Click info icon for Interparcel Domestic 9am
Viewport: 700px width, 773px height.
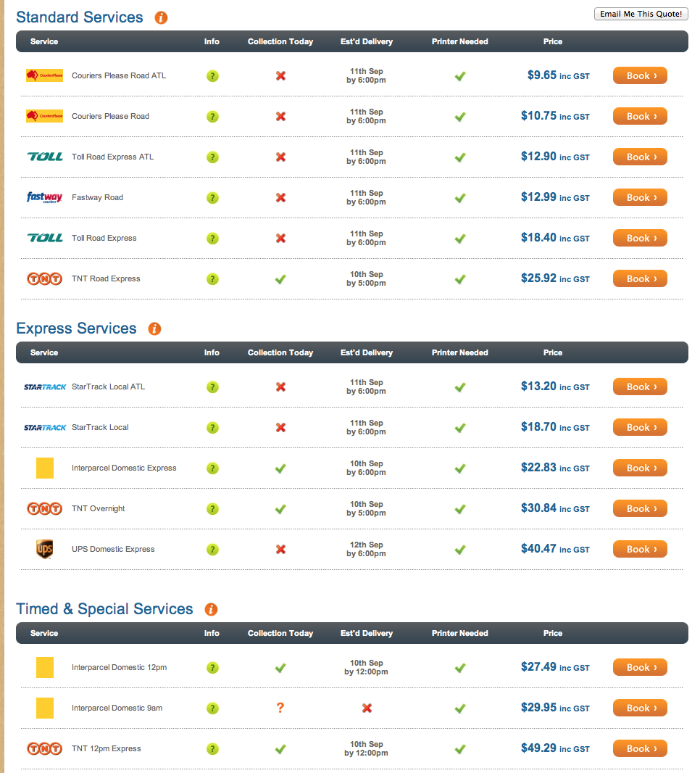(x=212, y=708)
